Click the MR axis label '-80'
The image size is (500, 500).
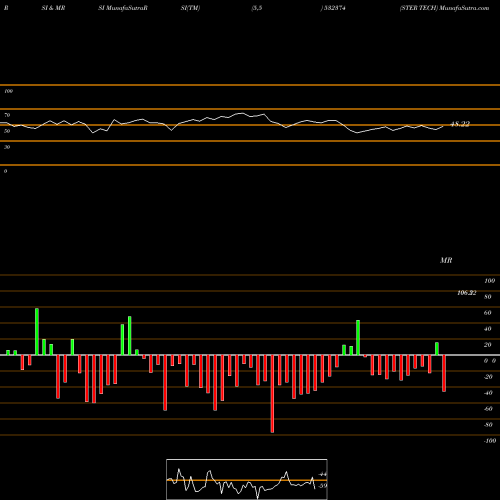488,425
